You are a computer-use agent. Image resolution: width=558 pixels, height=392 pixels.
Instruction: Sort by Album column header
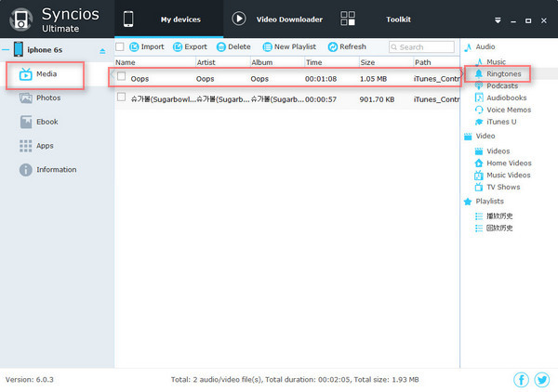point(262,62)
